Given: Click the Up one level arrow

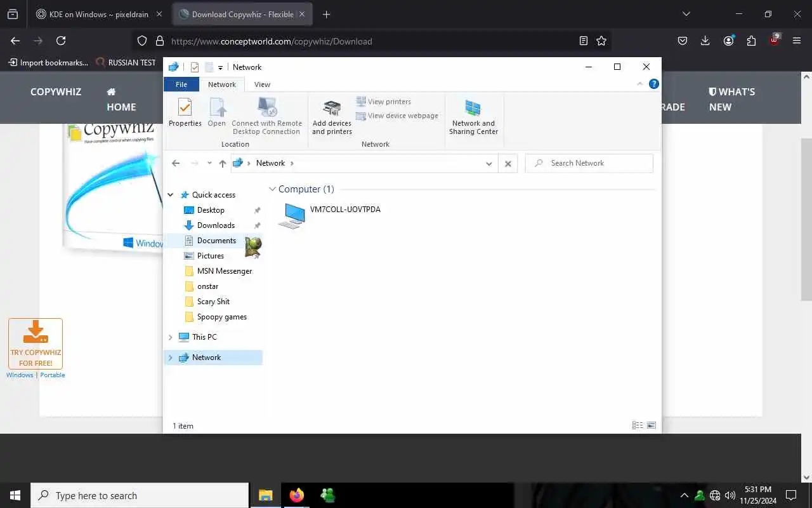Looking at the screenshot, I should (223, 163).
